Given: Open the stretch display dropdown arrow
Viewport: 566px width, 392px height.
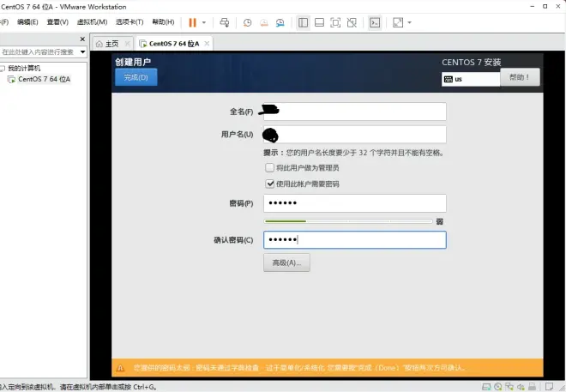Looking at the screenshot, I should pos(409,22).
